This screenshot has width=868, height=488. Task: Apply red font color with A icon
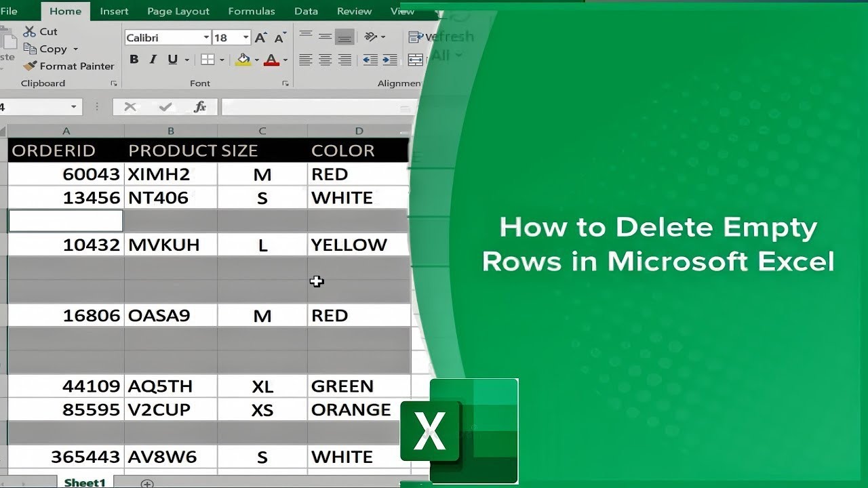coord(271,60)
